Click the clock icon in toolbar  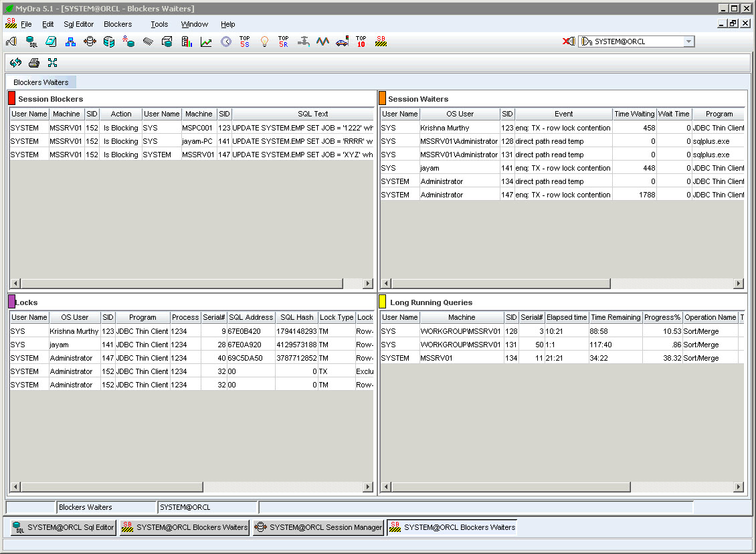click(226, 41)
